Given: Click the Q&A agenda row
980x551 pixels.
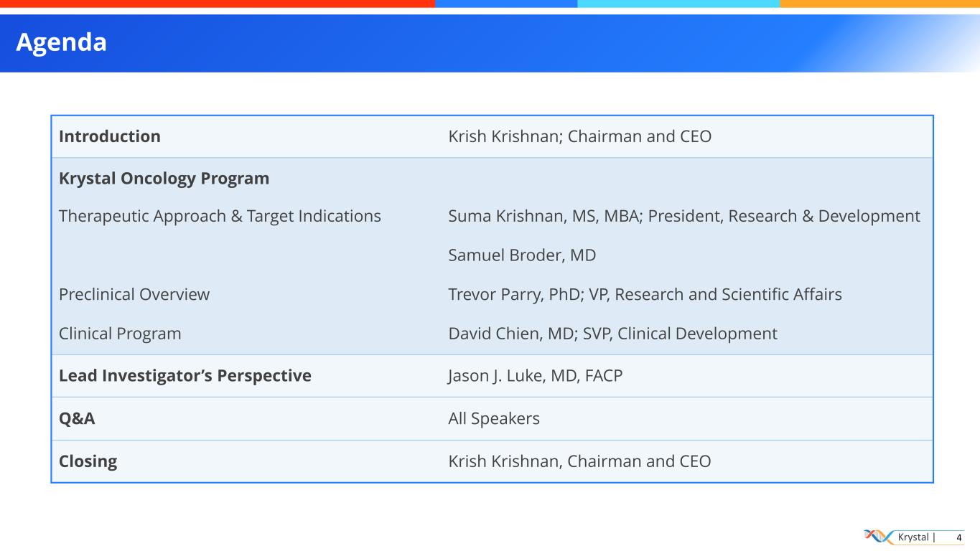Looking at the screenshot, I should pyautogui.click(x=77, y=418).
